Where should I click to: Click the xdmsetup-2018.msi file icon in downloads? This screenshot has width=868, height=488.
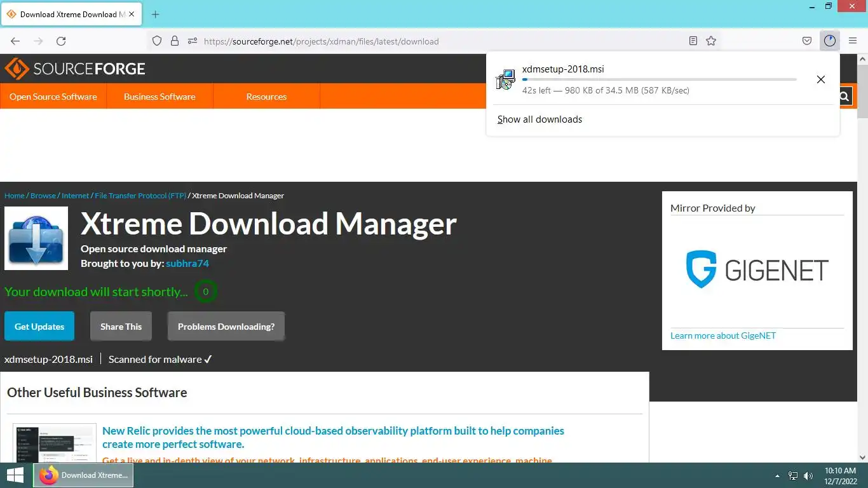505,79
